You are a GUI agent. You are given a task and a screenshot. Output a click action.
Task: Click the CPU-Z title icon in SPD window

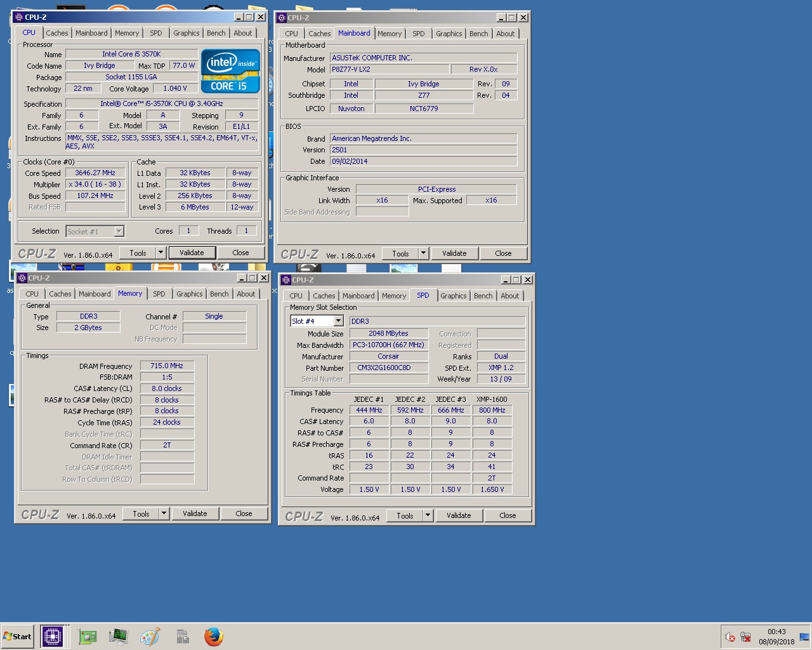285,280
